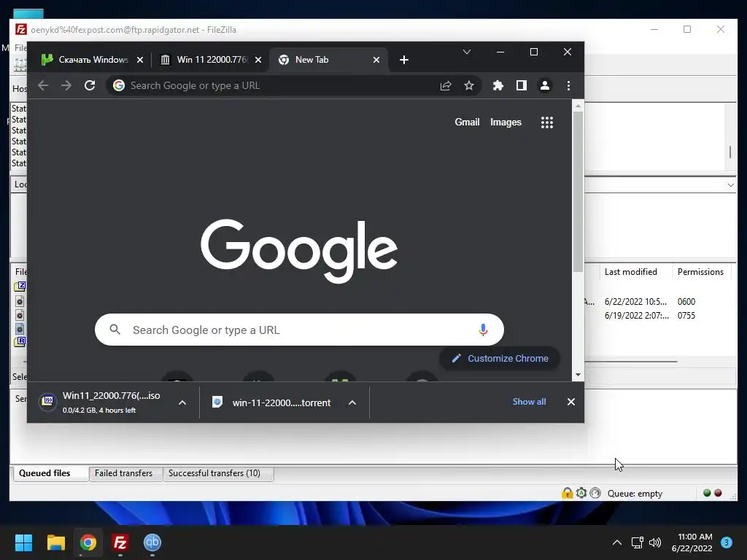Open Chrome tab search chevron
This screenshot has width=747, height=560.
click(x=467, y=52)
